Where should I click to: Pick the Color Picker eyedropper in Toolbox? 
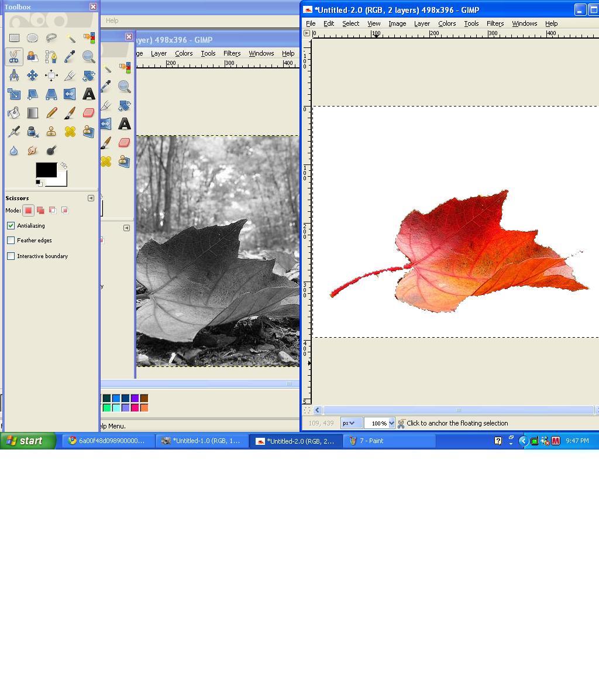tap(70, 57)
